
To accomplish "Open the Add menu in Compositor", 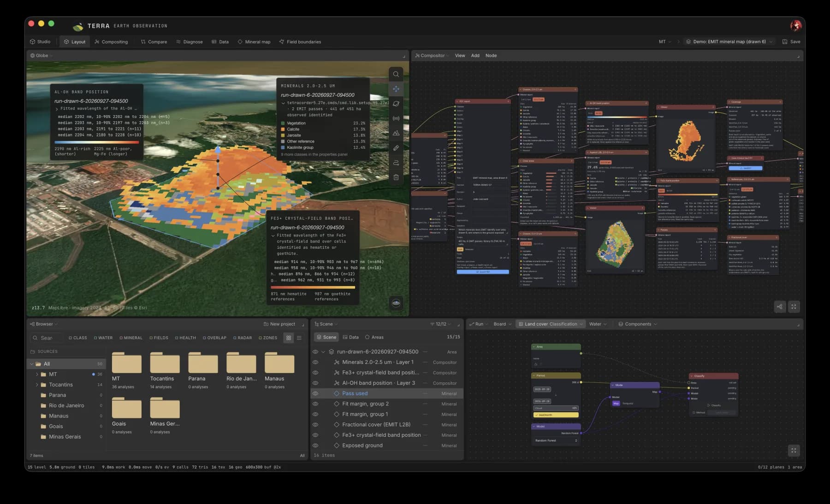I will pyautogui.click(x=475, y=55).
